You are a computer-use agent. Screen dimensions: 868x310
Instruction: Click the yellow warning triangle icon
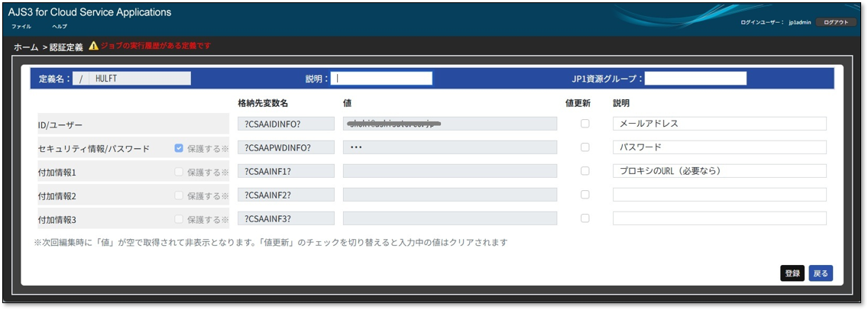coord(94,46)
